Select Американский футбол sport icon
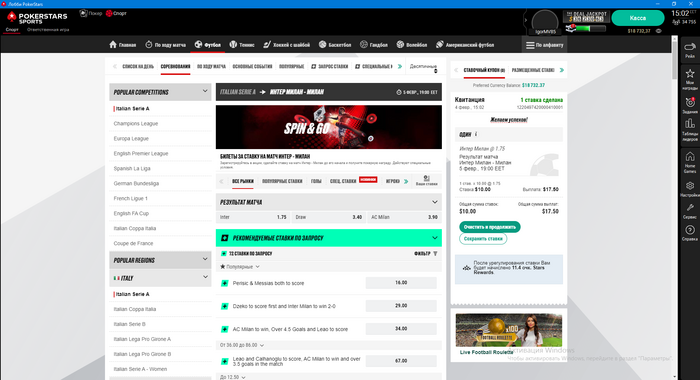The image size is (700, 380). pyautogui.click(x=440, y=45)
